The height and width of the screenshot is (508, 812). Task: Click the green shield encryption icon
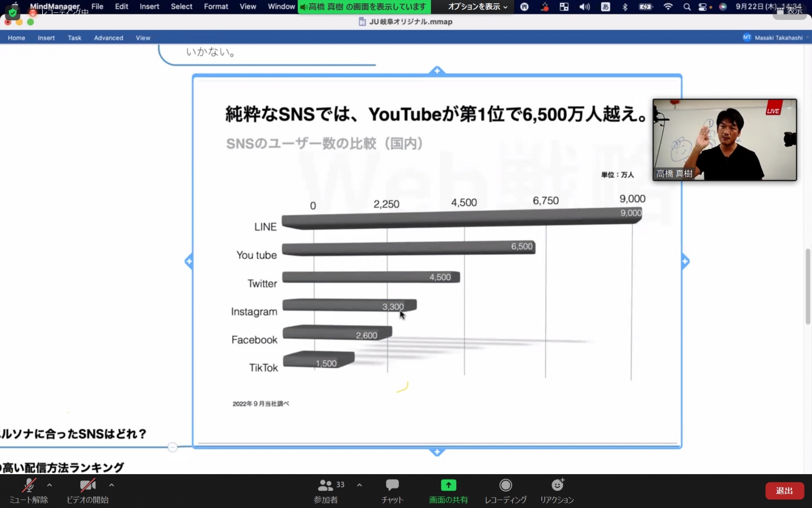pyautogui.click(x=13, y=13)
